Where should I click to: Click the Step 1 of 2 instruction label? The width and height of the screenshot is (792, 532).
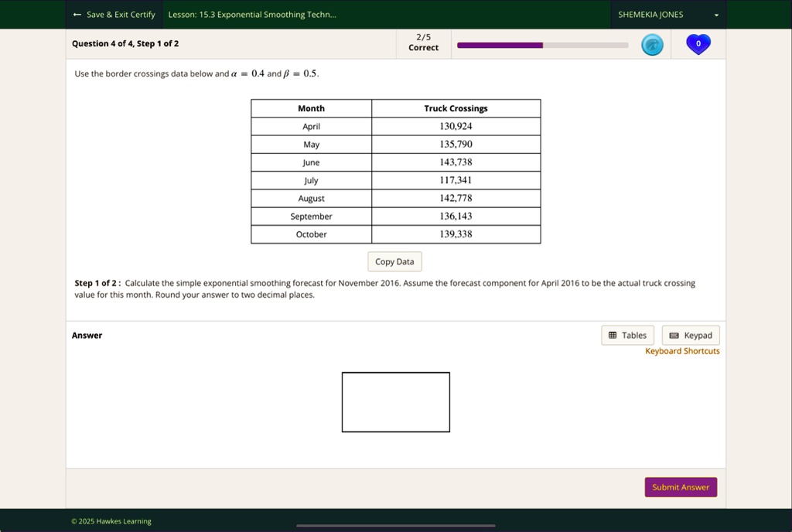(x=97, y=283)
